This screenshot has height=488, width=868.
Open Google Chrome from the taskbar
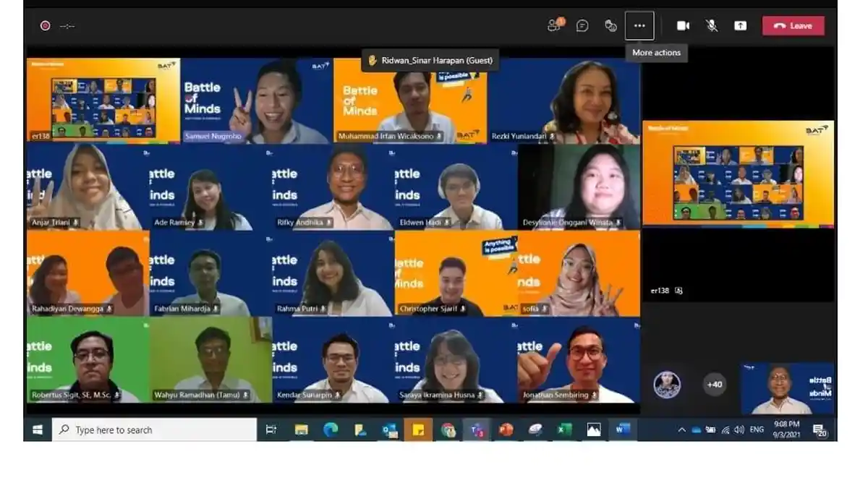[448, 429]
